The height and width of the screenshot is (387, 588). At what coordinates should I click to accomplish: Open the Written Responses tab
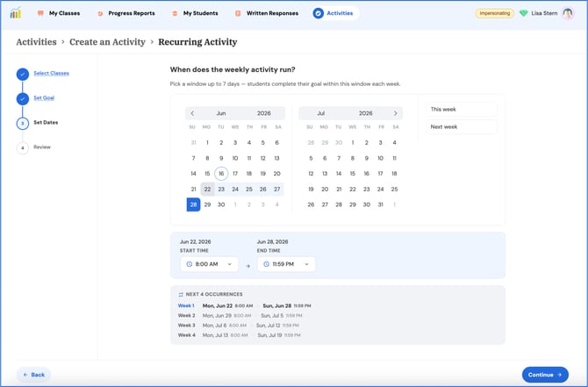[x=267, y=13]
